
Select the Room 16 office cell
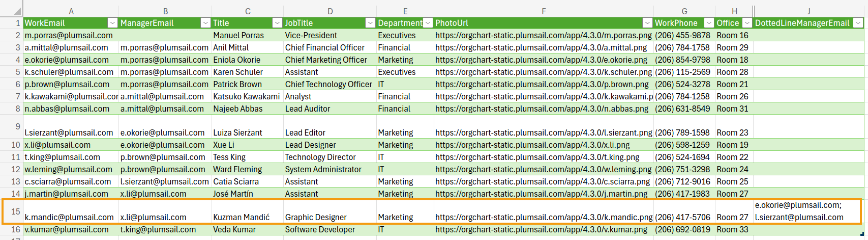[x=734, y=35]
